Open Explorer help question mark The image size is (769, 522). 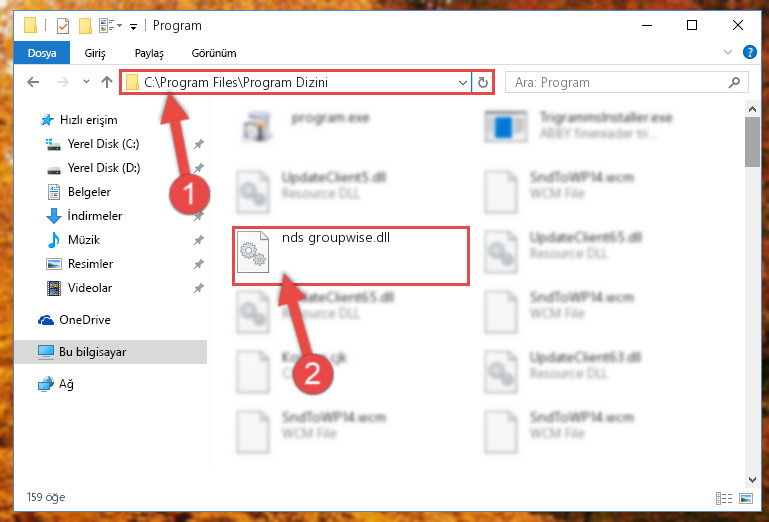[749, 52]
